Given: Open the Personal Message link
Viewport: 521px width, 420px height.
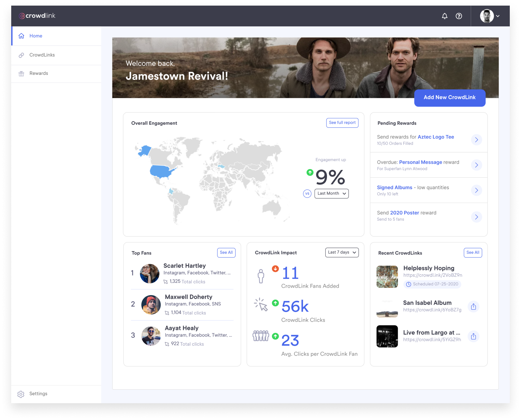Looking at the screenshot, I should [x=421, y=162].
